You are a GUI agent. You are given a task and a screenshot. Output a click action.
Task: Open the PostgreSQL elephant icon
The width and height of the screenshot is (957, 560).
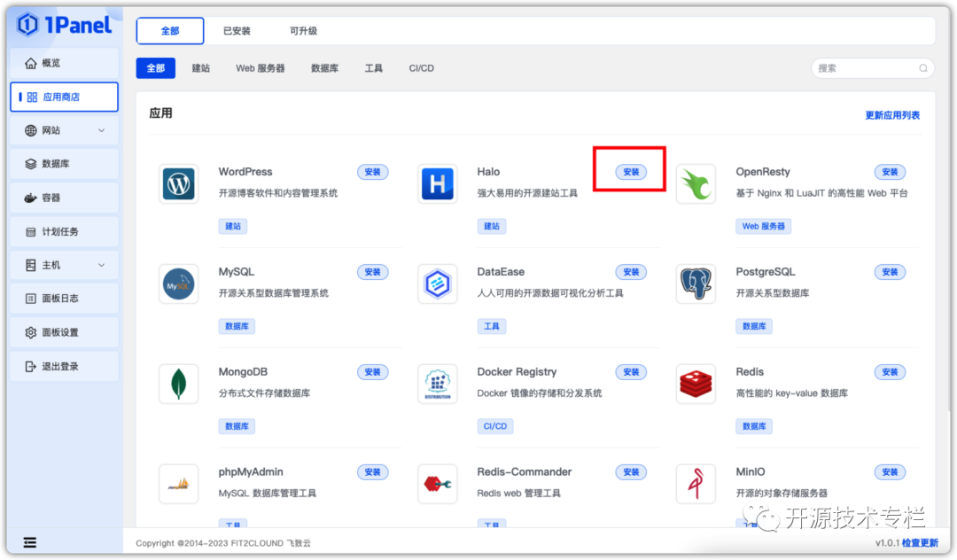(696, 284)
